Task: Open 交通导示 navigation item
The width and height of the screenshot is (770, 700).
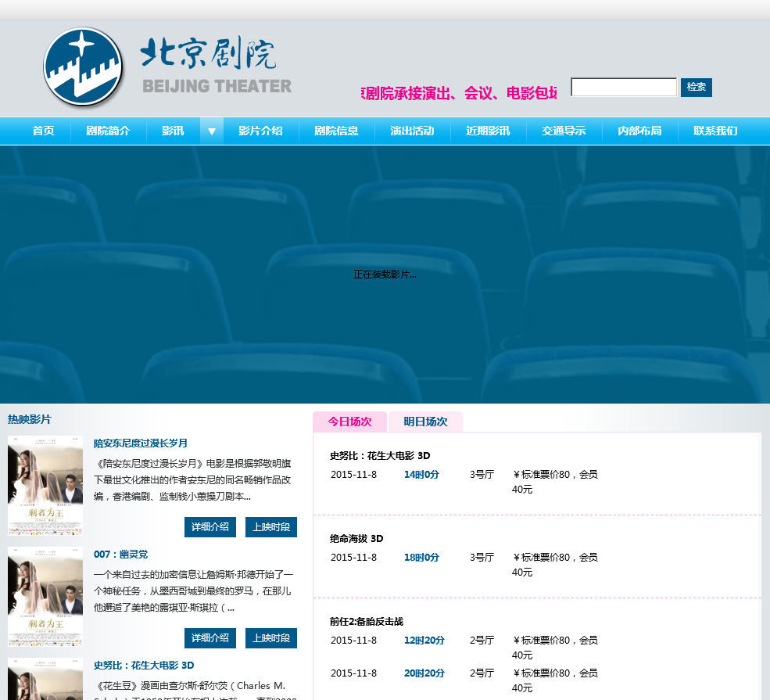Action: pyautogui.click(x=564, y=131)
